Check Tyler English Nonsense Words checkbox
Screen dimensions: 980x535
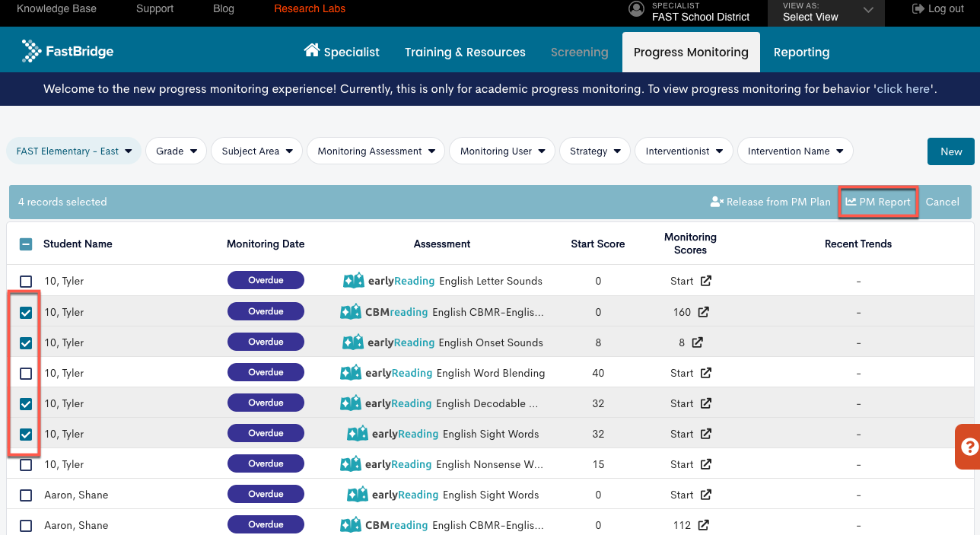pos(26,464)
